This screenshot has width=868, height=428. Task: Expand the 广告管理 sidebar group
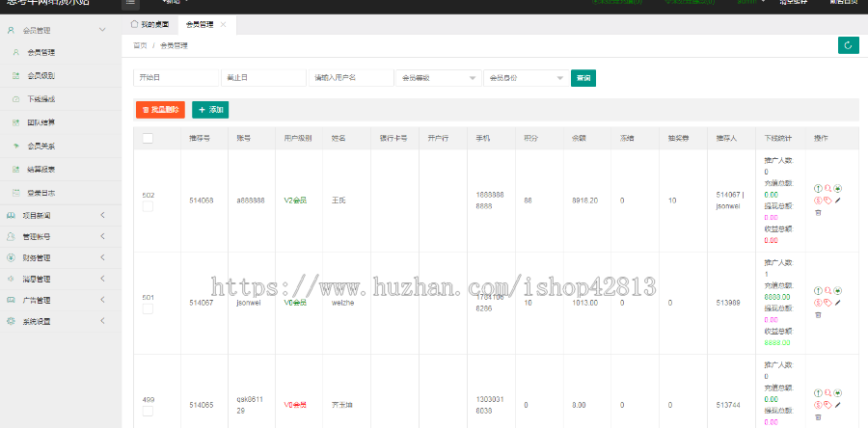pos(61,300)
